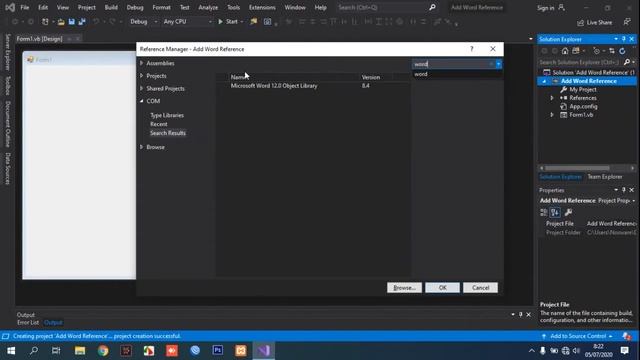
Task: Click Pending Changes Filter clock icon
Action: pyautogui.click(x=597, y=51)
